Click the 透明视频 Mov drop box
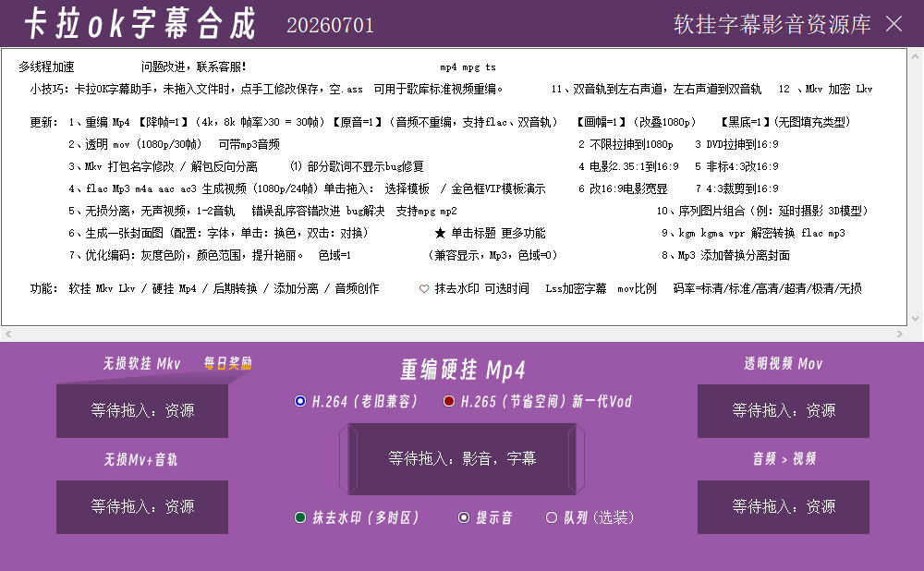This screenshot has width=924, height=571. click(784, 411)
